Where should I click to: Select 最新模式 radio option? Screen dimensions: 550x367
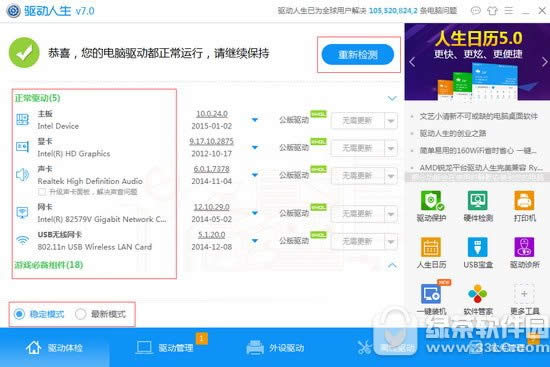click(x=80, y=314)
